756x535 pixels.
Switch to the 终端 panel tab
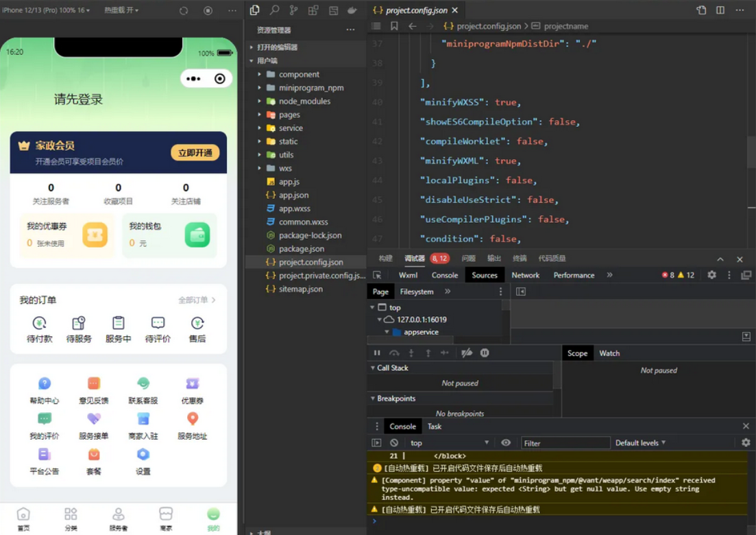point(520,259)
